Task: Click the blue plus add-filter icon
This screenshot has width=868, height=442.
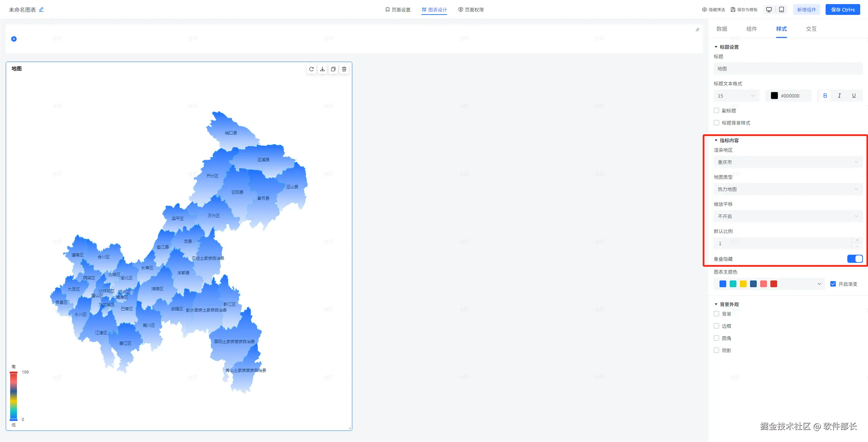Action: 14,39
